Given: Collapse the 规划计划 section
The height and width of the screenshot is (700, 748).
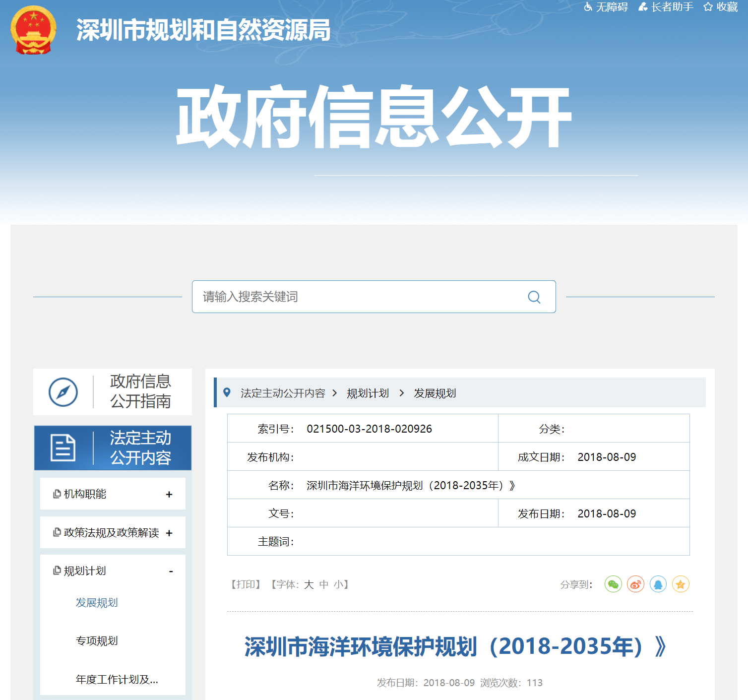Looking at the screenshot, I should [171, 572].
